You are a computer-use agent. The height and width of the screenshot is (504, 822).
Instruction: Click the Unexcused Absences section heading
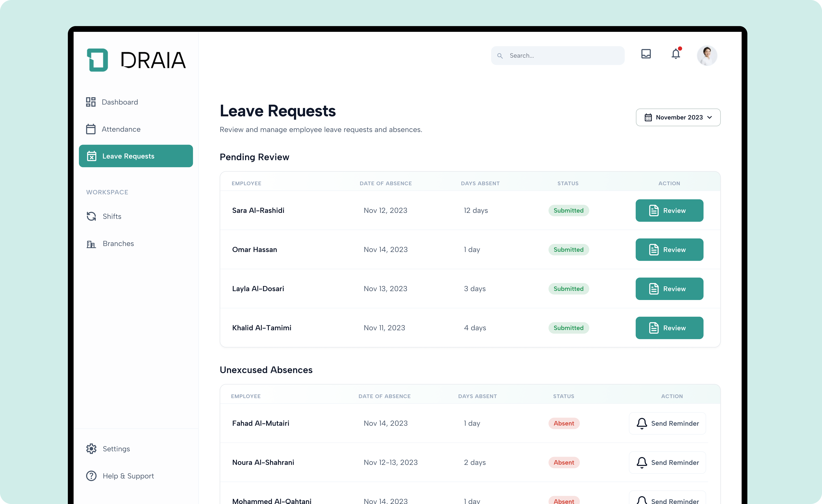tap(266, 370)
